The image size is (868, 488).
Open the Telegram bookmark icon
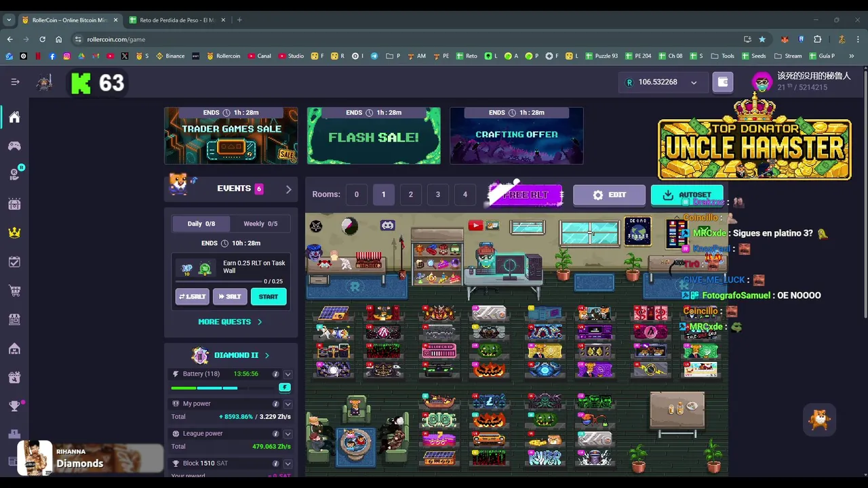374,56
